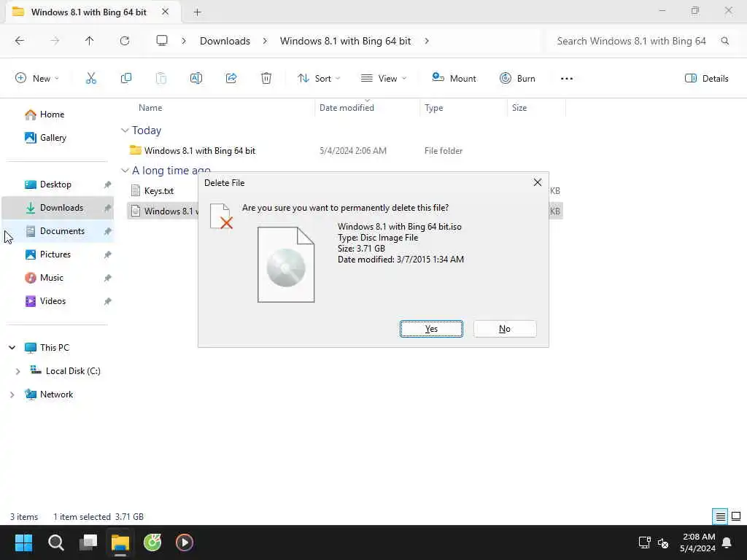
Task: Sort by Type column header
Action: pyautogui.click(x=433, y=108)
